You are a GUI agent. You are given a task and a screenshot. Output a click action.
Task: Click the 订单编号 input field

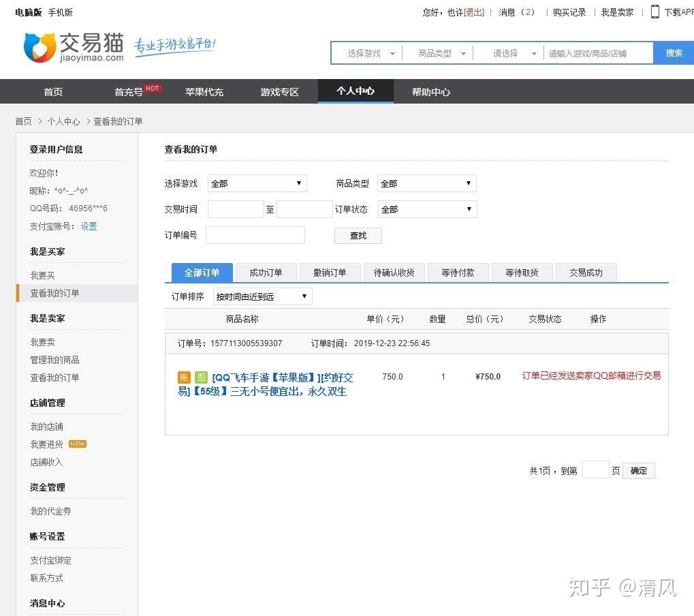tap(255, 235)
